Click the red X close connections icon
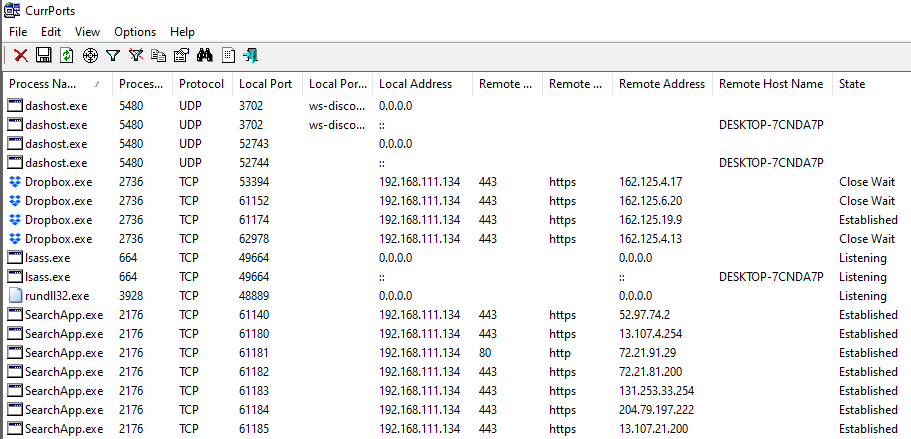911x439 pixels. pos(20,55)
